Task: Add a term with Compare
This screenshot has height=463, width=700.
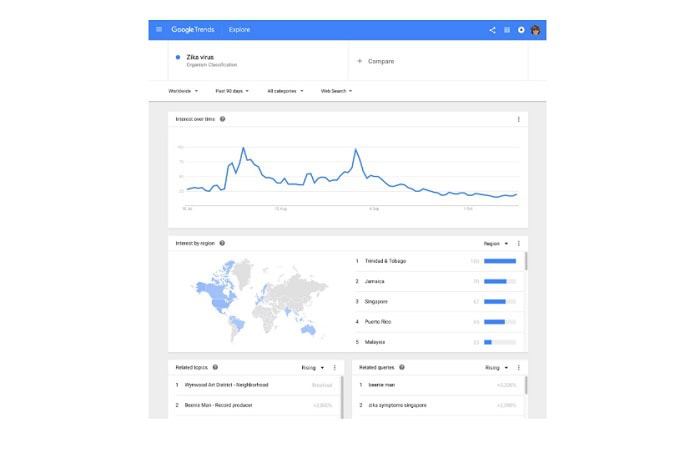Action: click(375, 61)
